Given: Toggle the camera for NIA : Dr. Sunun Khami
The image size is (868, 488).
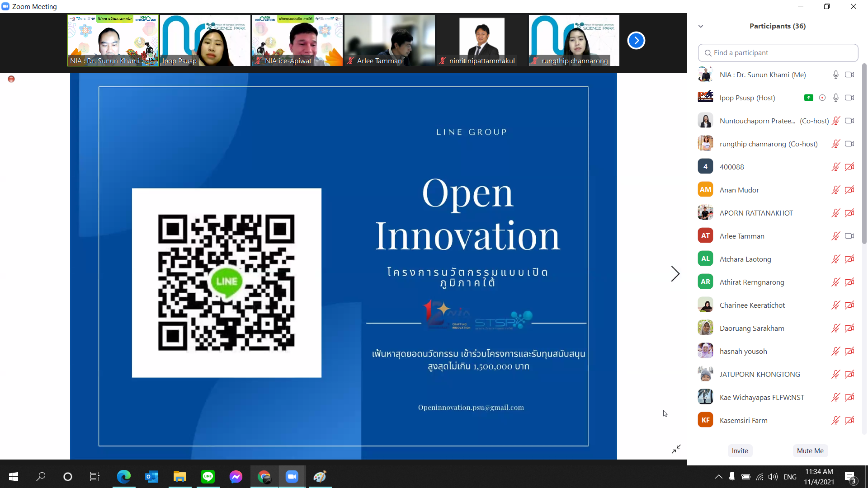Looking at the screenshot, I should 849,75.
